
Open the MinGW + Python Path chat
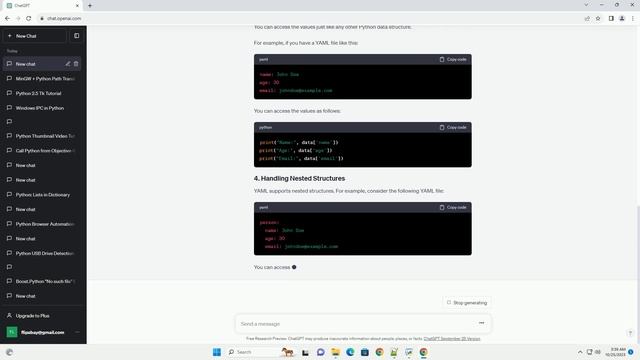tap(42, 78)
